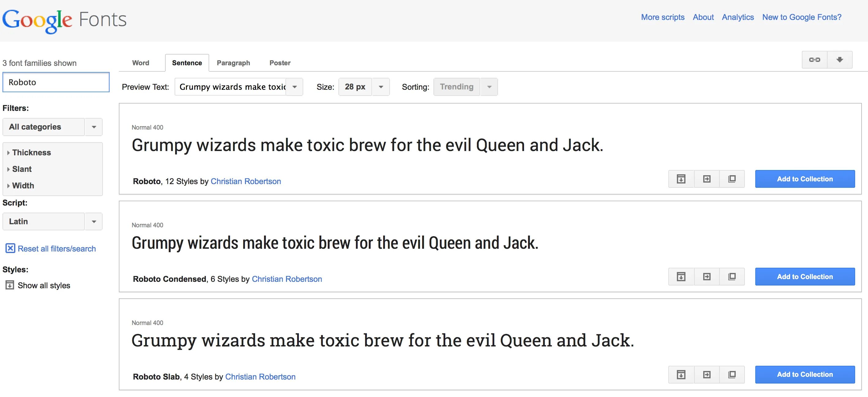This screenshot has height=397, width=868.
Task: Click the Preview Text input field
Action: coord(231,87)
